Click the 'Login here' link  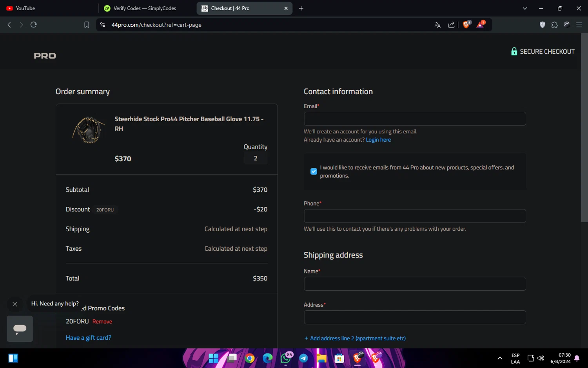tap(378, 140)
